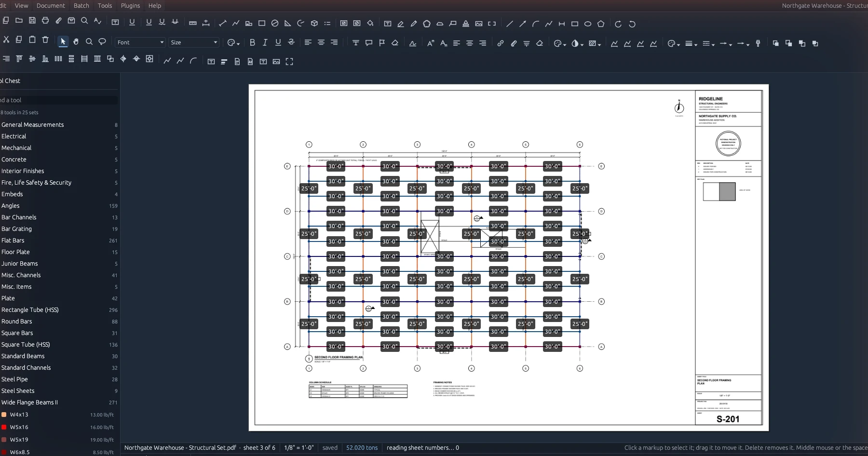The height and width of the screenshot is (456, 868).
Task: Select the Callout markup tool
Action: coord(453,24)
